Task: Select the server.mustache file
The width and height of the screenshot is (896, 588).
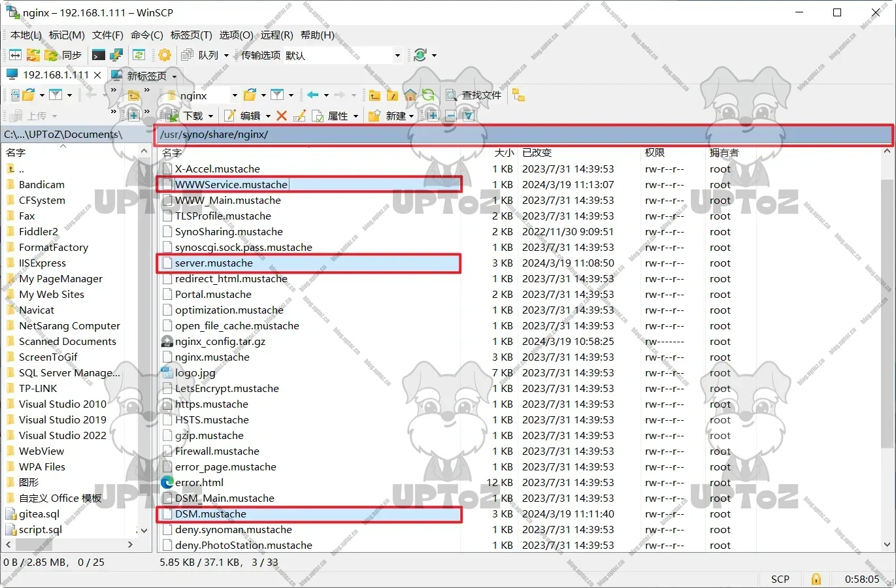Action: click(214, 263)
